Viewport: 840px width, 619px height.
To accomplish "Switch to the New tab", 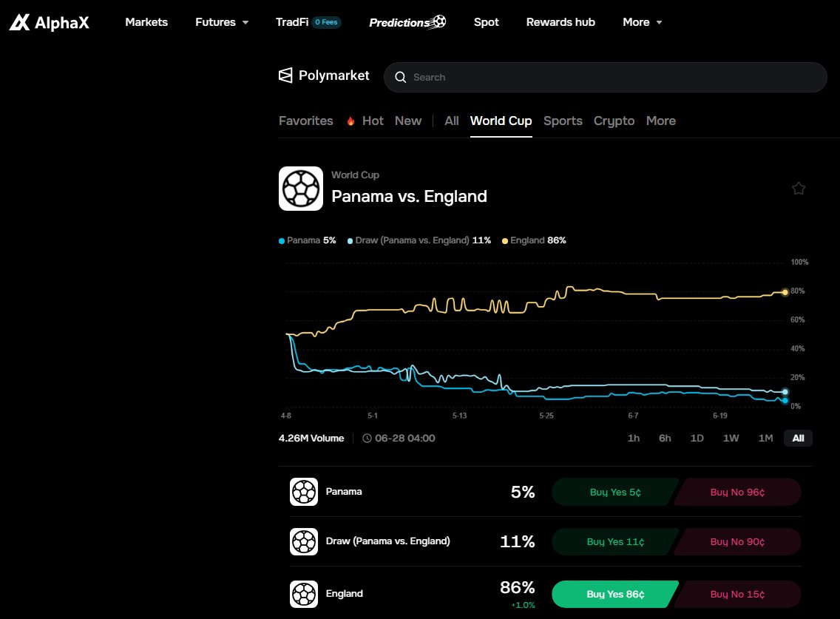I will pyautogui.click(x=408, y=121).
